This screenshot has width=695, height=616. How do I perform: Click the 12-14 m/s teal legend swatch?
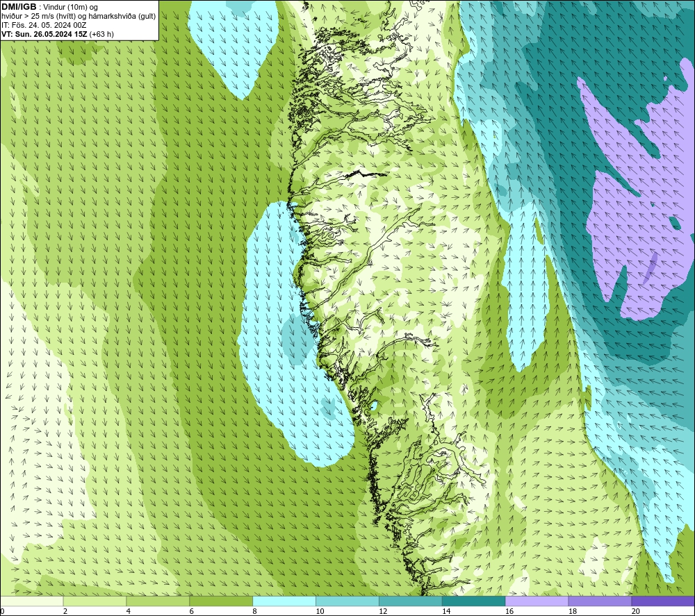[x=411, y=601]
